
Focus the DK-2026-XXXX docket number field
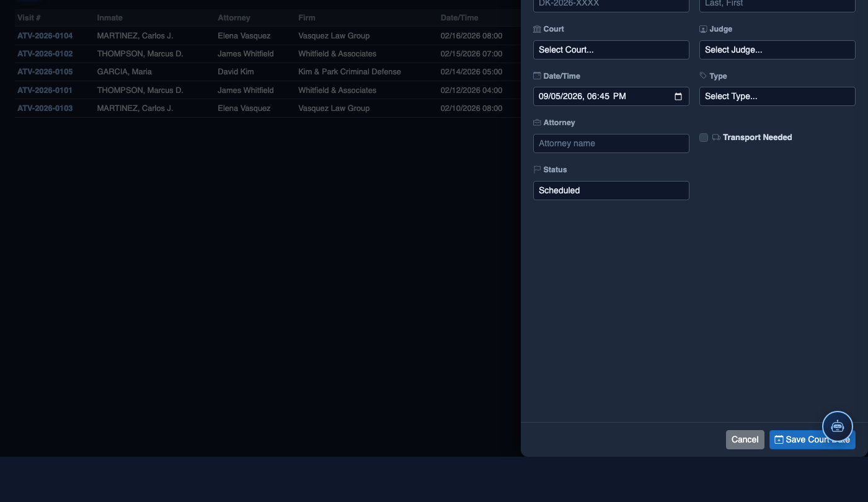point(611,5)
